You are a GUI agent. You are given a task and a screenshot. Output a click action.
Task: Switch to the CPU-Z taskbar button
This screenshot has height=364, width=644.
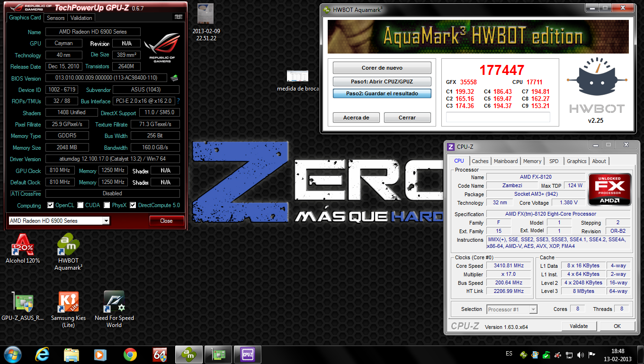[x=248, y=354]
